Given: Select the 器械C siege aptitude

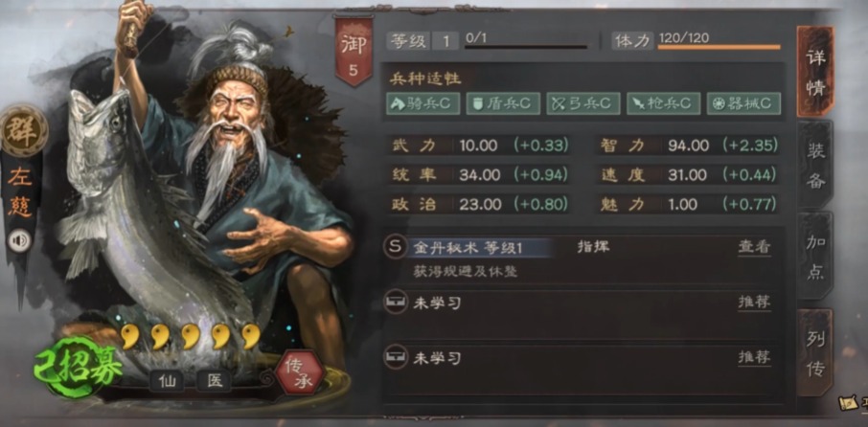Looking at the screenshot, I should [743, 103].
